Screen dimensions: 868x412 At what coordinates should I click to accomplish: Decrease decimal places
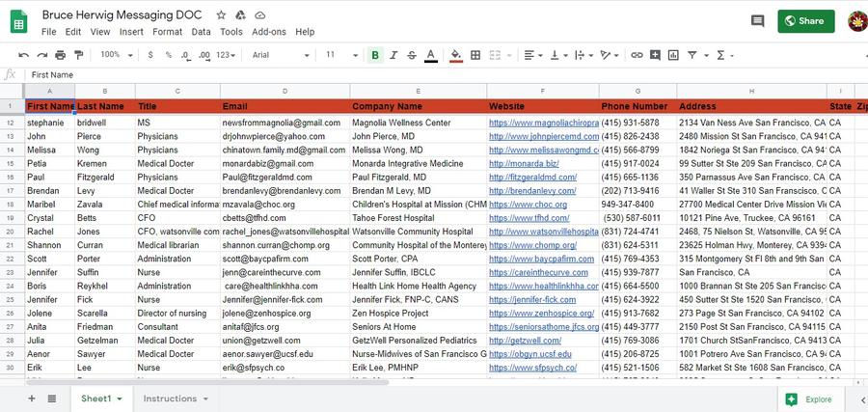186,55
